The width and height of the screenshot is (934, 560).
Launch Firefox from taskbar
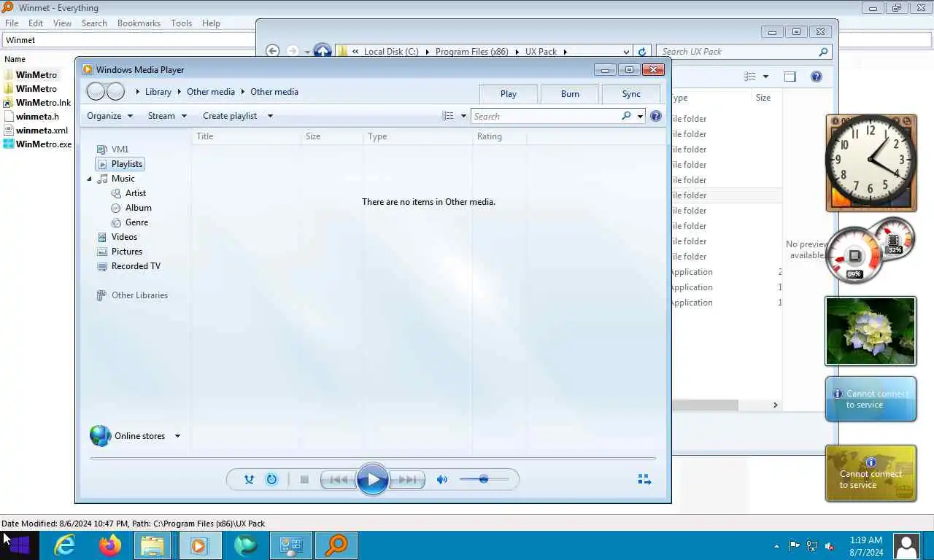point(110,545)
